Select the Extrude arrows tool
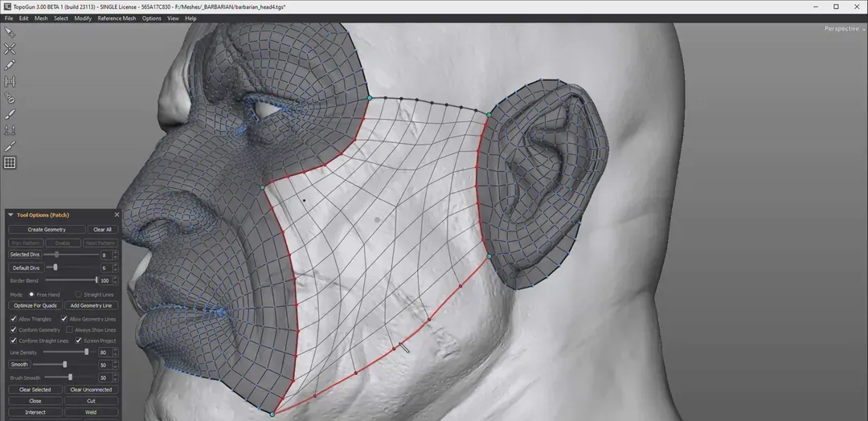This screenshot has width=868, height=421. [10, 130]
